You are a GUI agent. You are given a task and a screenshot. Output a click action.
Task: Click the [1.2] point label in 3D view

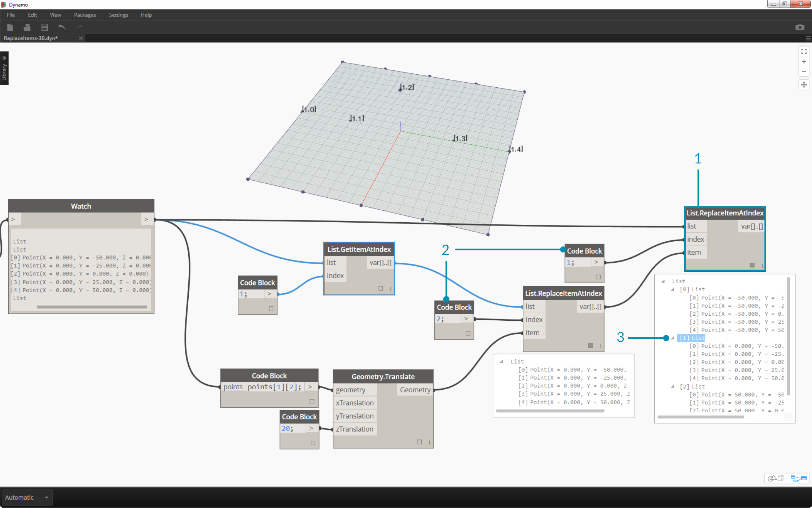(407, 87)
